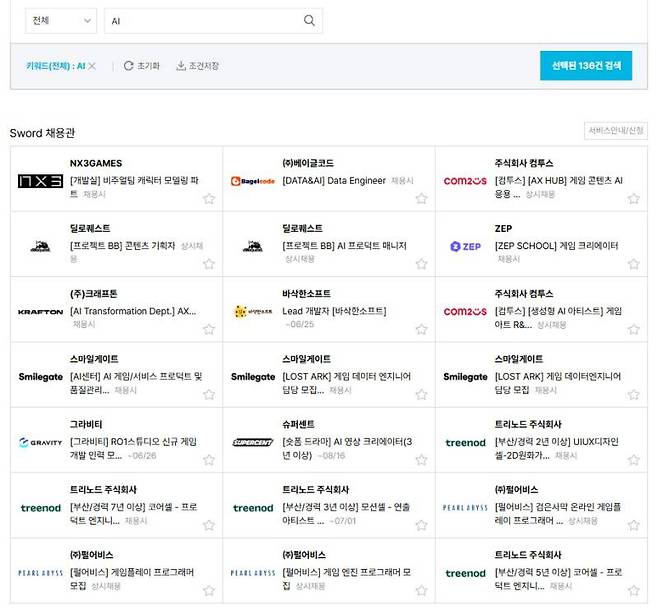Image resolution: width=658 pixels, height=615 pixels.
Task: Star 트리노드 UIUX디자인 posting
Action: click(634, 460)
